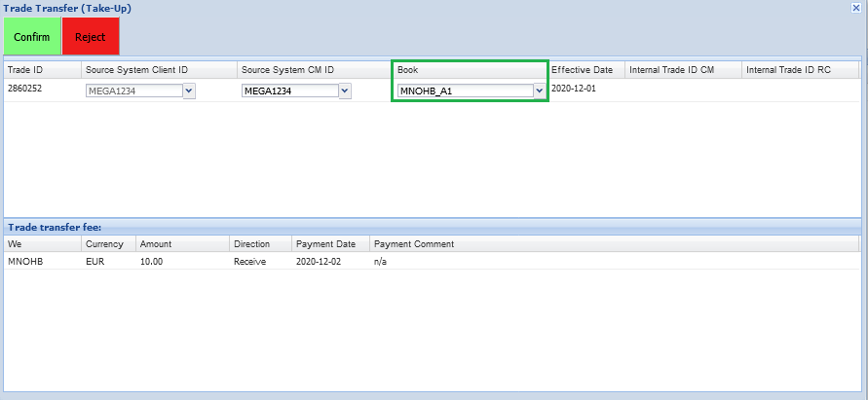868x400 pixels.
Task: Open the Source System Client ID dropdown arrow
Action: coord(189,91)
